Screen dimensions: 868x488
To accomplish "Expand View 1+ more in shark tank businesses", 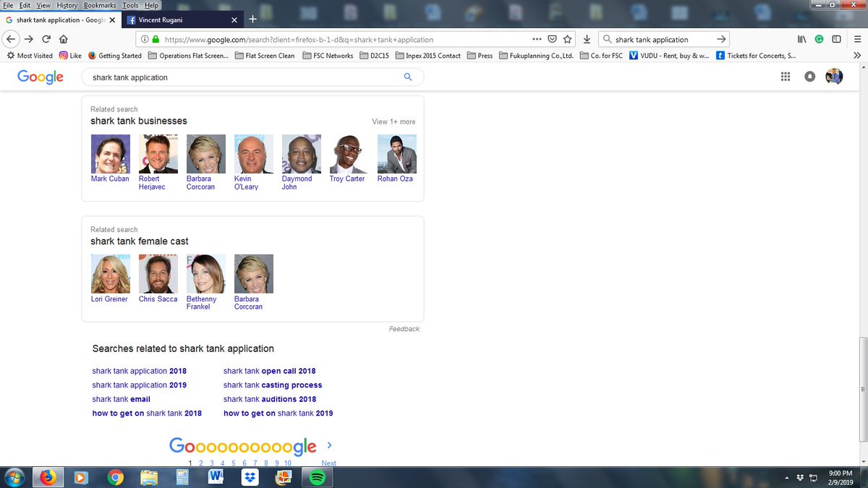I will 393,121.
